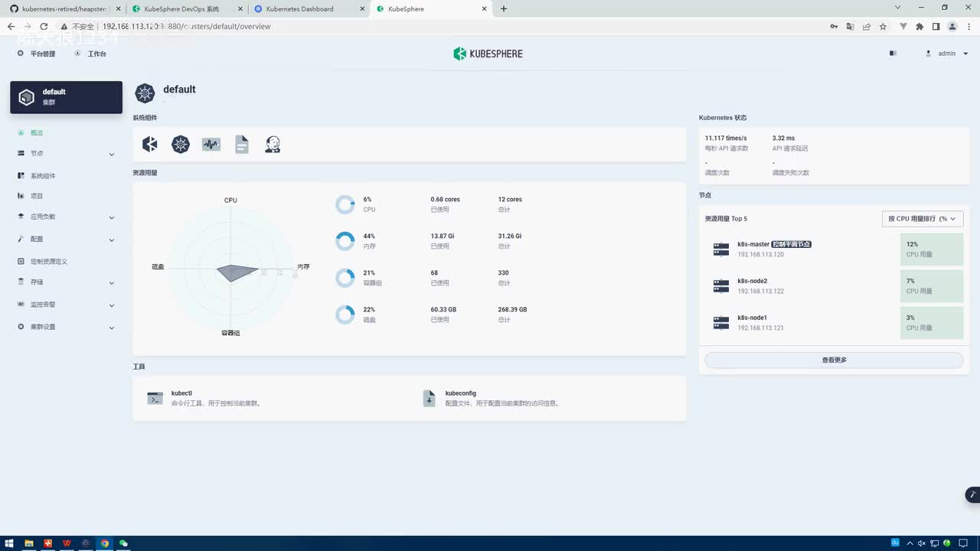Open the admin user dropdown
Screen dimensions: 980x551
(947, 54)
